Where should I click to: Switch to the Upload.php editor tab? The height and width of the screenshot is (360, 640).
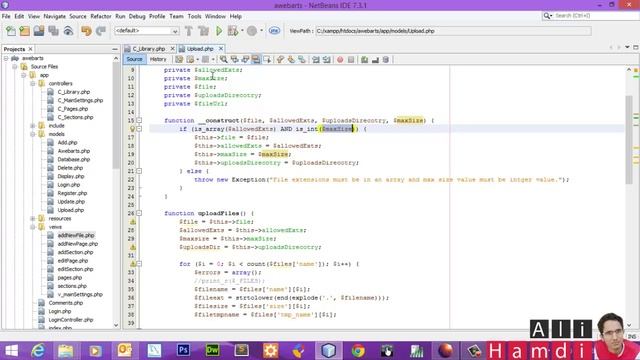[200, 49]
